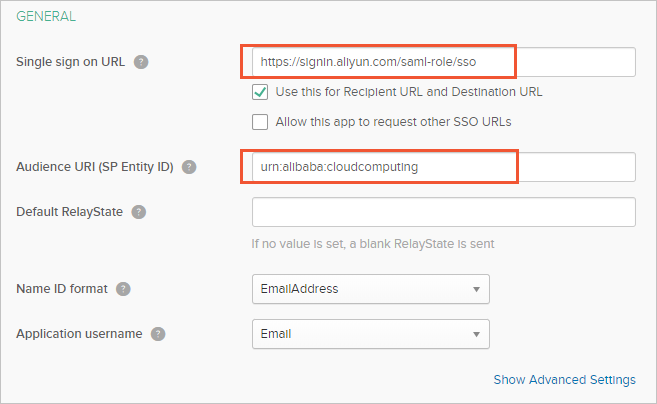Open help icon for Single sign on URL
This screenshot has width=657, height=404.
(141, 62)
